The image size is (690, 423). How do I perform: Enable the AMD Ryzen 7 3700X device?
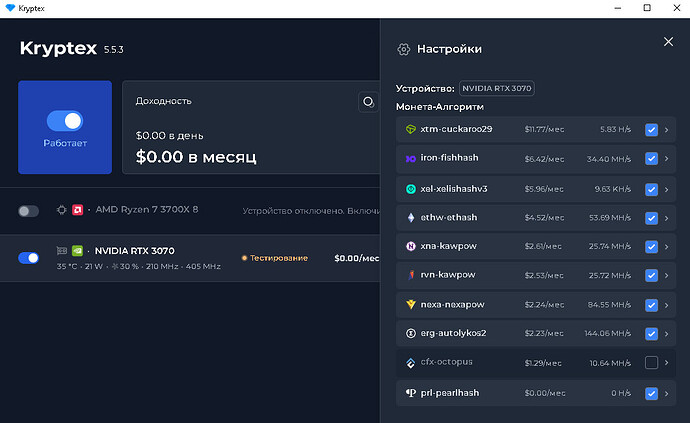[x=29, y=211]
